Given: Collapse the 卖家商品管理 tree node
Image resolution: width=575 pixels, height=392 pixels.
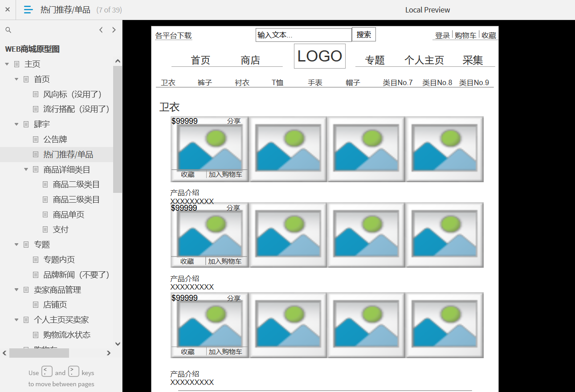Looking at the screenshot, I should click(x=16, y=290).
